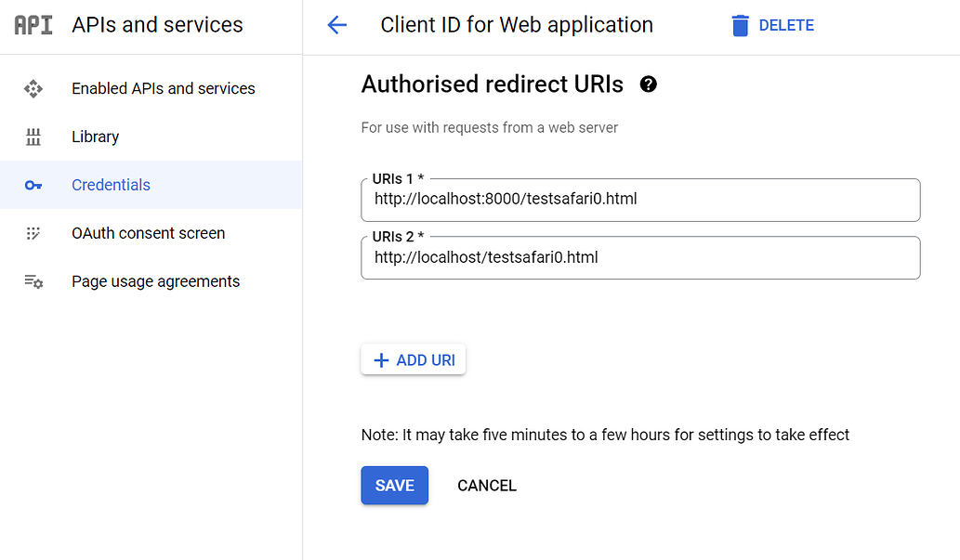The image size is (960, 560).
Task: Focus the URIs 1 input field
Action: [639, 200]
